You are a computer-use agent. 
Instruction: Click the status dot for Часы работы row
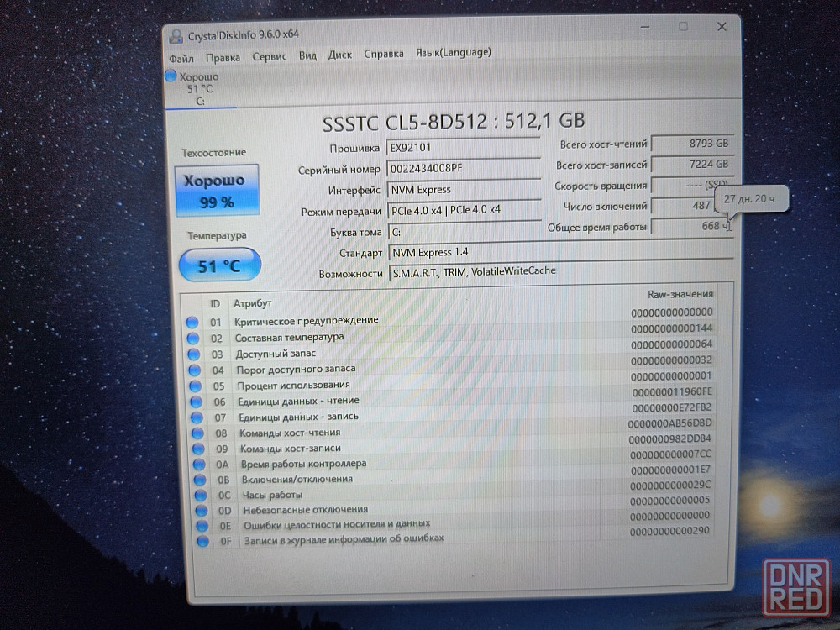point(200,496)
